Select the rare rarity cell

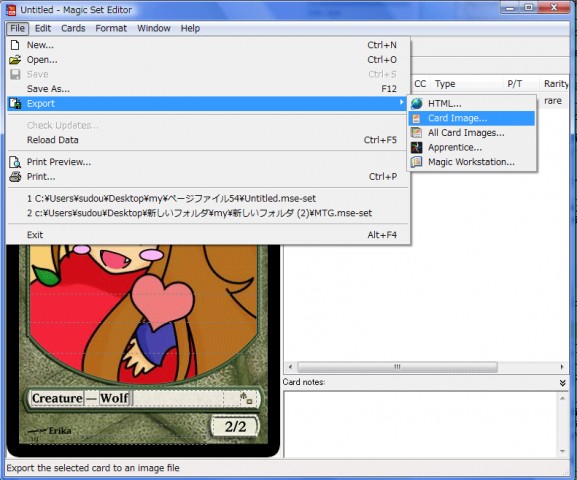(553, 101)
